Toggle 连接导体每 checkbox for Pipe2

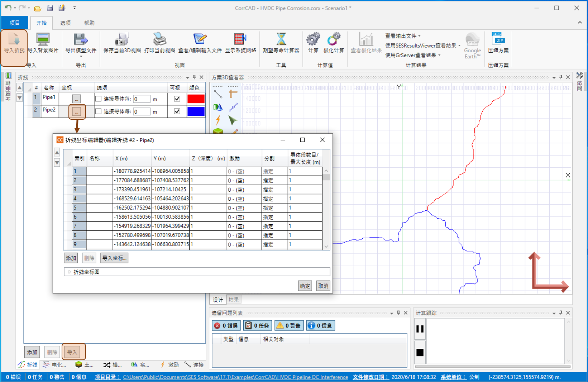pyautogui.click(x=98, y=111)
